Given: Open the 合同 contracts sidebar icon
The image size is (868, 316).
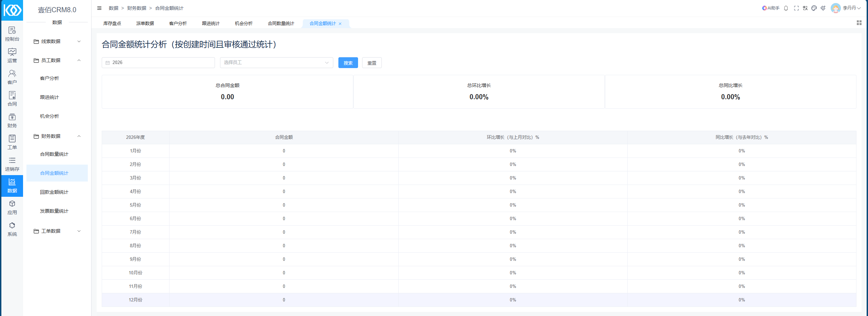Looking at the screenshot, I should [12, 99].
